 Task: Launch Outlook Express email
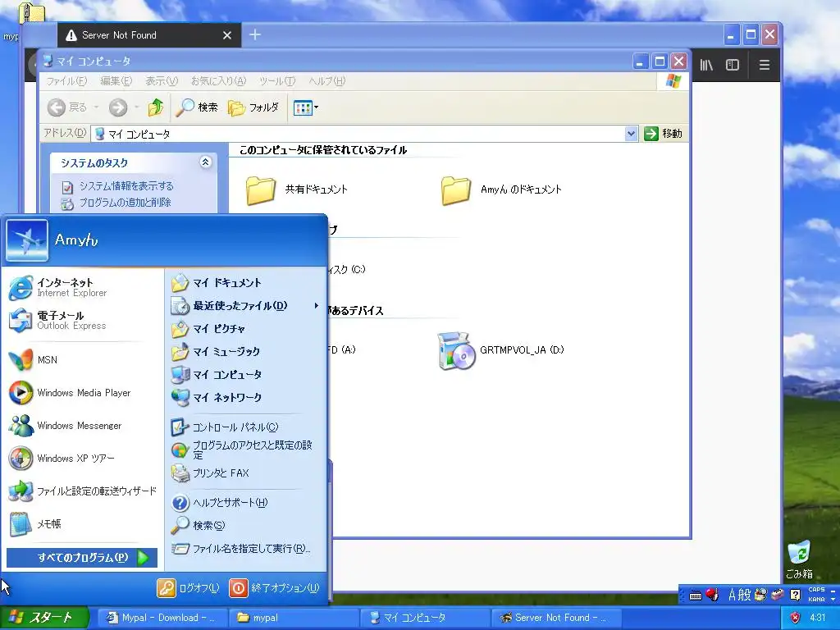pyautogui.click(x=83, y=321)
